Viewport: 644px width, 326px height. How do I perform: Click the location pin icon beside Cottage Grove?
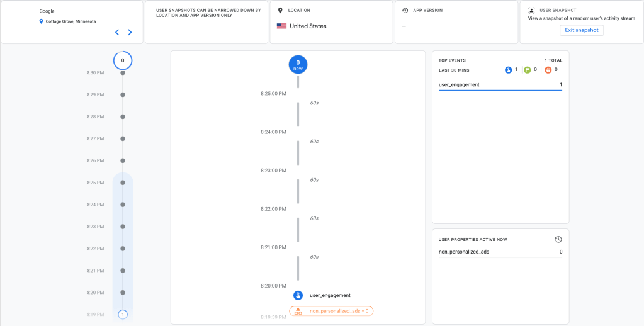click(x=42, y=21)
